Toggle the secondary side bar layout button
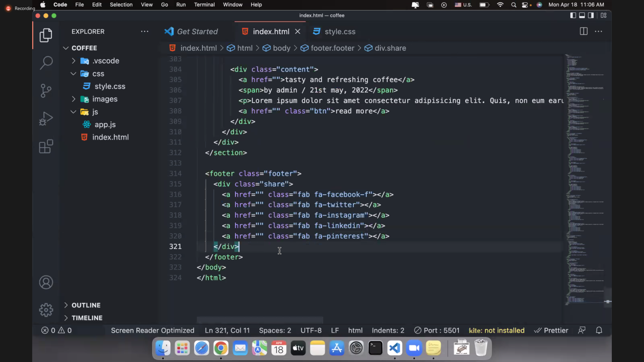This screenshot has height=362, width=644. click(591, 15)
